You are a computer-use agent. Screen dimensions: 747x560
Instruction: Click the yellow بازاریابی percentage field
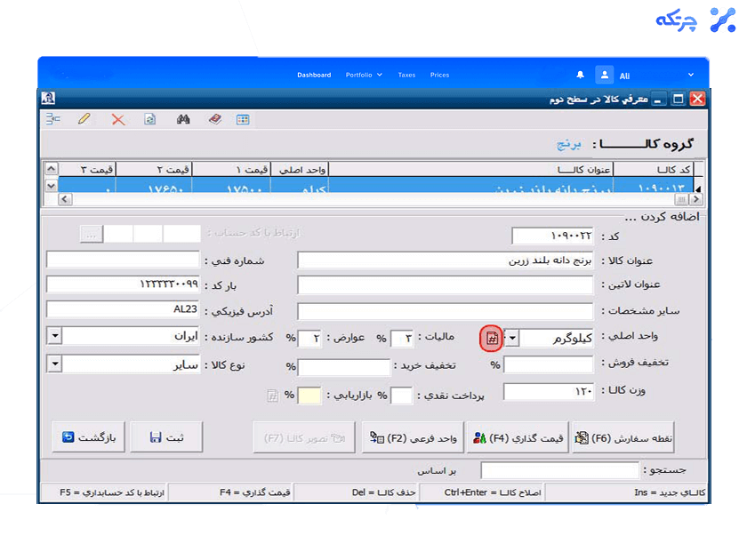coord(309,396)
